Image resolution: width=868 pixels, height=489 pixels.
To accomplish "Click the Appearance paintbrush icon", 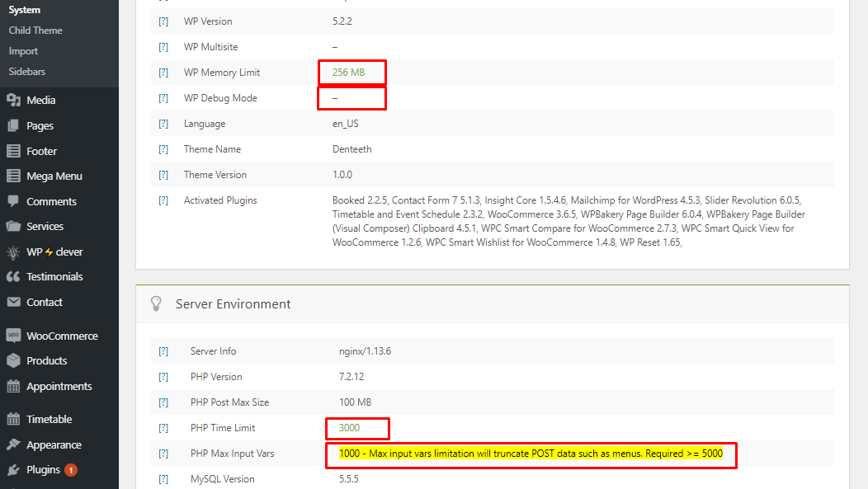I will 13,444.
